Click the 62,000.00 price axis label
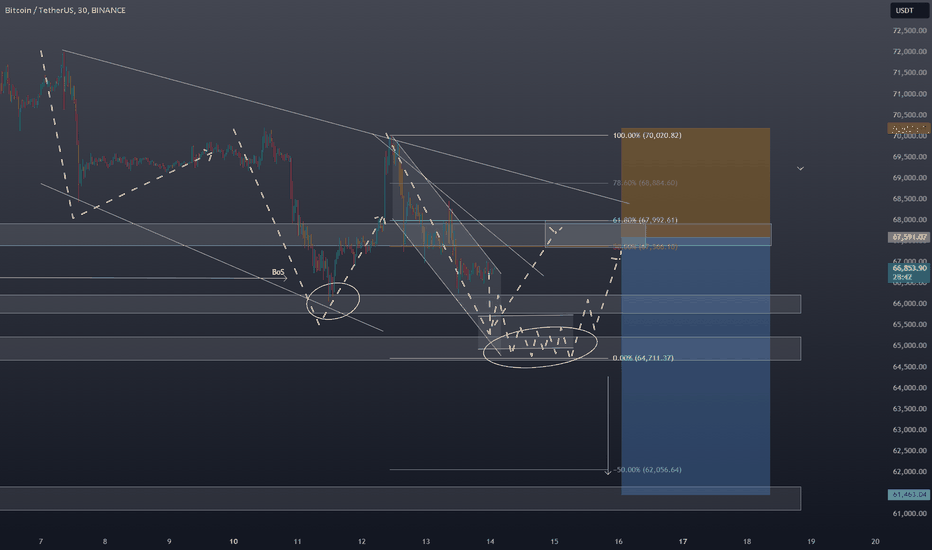This screenshot has width=932, height=550. pyautogui.click(x=909, y=472)
